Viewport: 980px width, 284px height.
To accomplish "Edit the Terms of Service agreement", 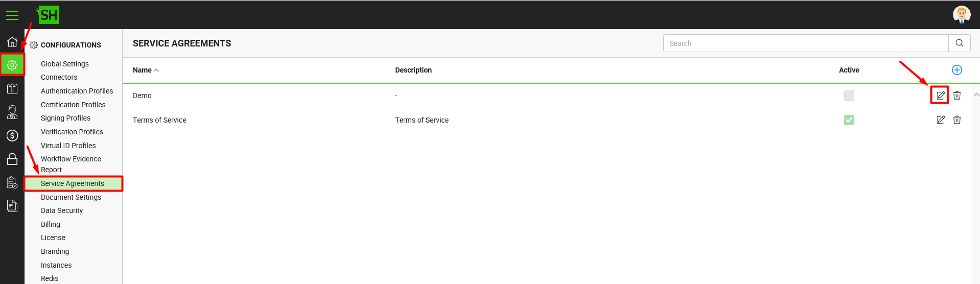I will tap(940, 120).
